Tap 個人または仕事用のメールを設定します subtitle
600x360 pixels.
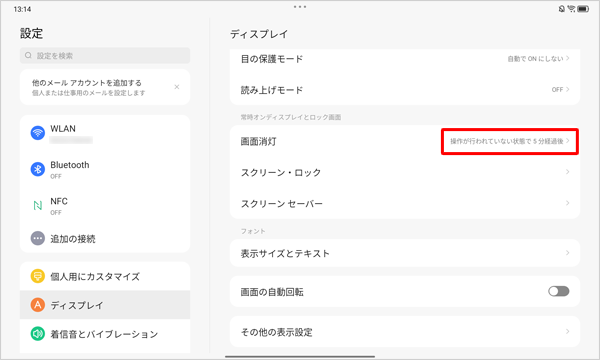(88, 93)
